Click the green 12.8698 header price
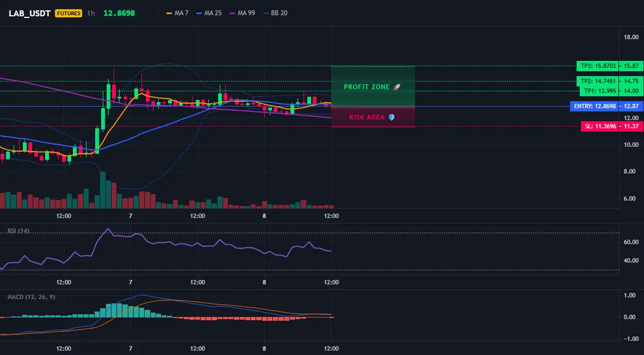This screenshot has height=355, width=644. point(119,13)
